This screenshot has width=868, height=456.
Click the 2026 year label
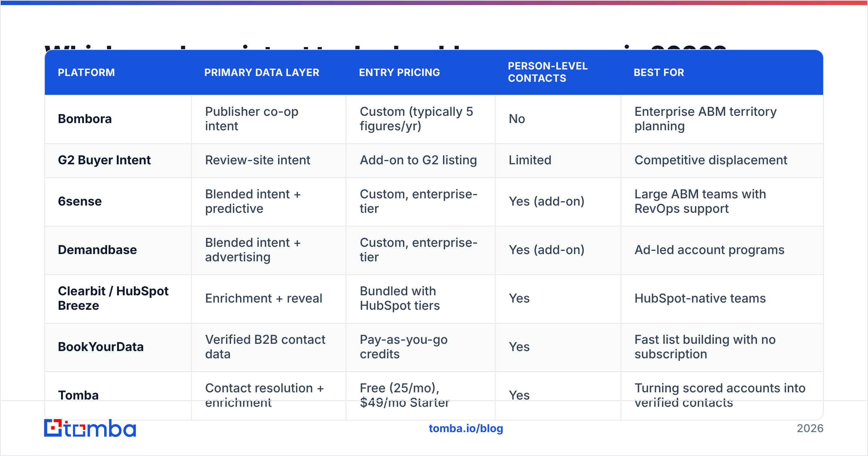[x=810, y=428]
